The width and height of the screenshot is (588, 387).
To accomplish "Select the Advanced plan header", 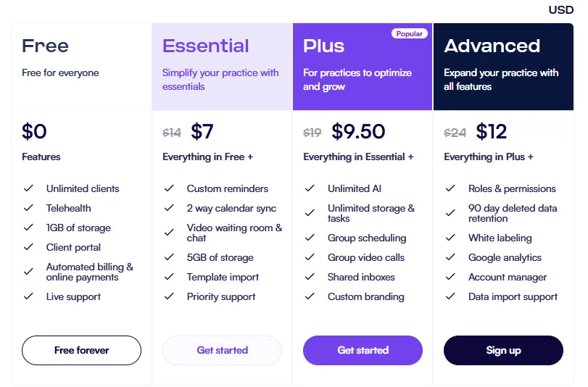I will point(492,46).
